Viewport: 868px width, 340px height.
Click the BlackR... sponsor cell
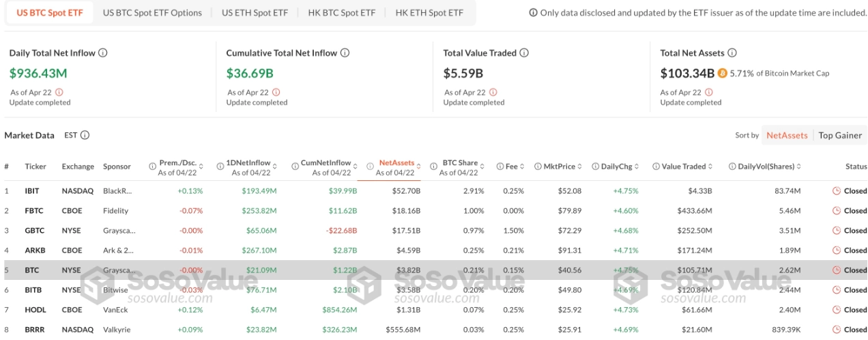[x=119, y=191]
